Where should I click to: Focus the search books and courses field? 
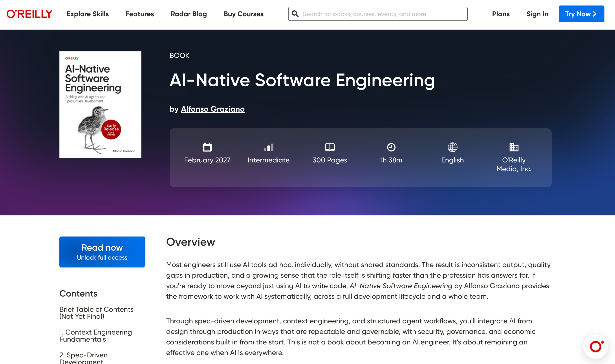pyautogui.click(x=378, y=14)
